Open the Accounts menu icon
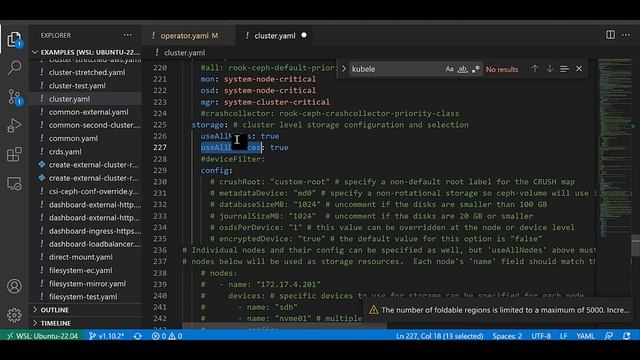This screenshot has width=640, height=360. (14, 286)
